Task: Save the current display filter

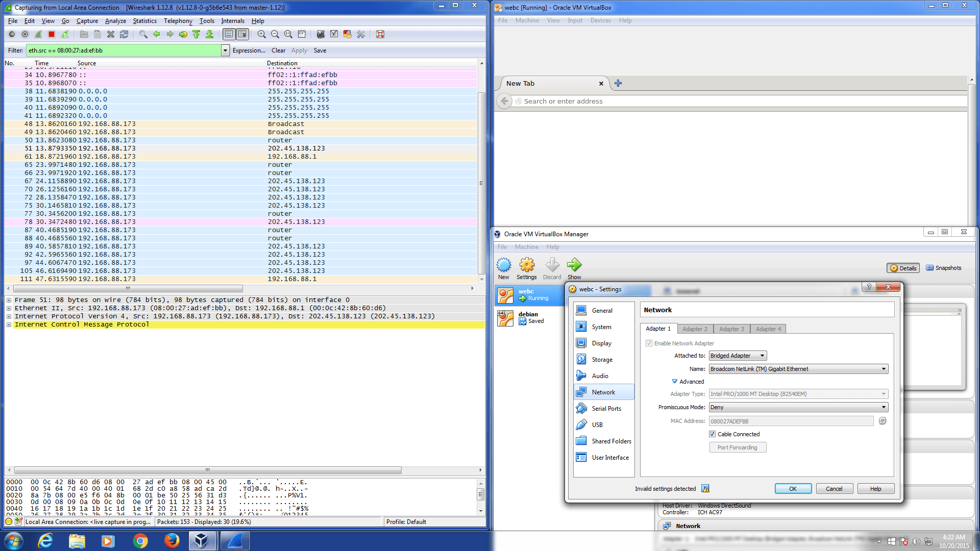Action: [x=320, y=51]
